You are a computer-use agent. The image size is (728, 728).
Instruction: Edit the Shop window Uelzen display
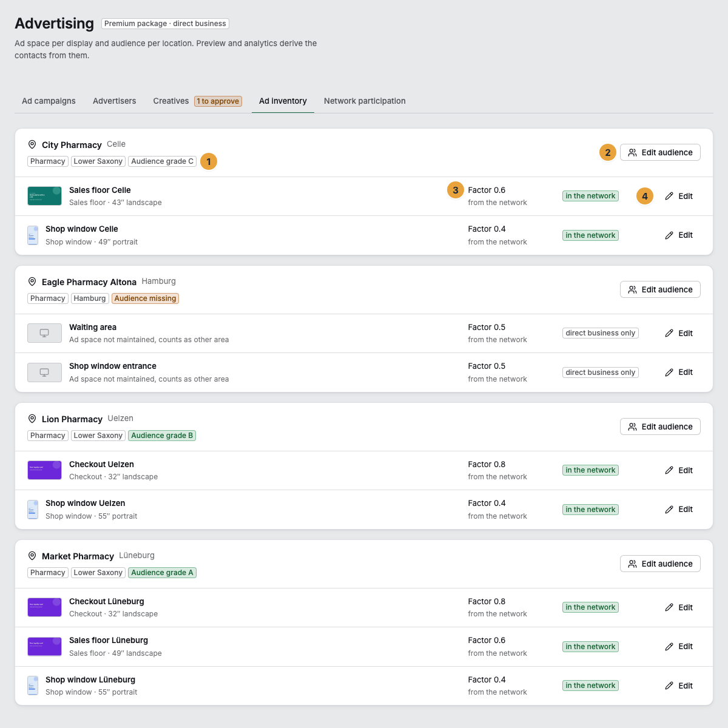click(679, 509)
